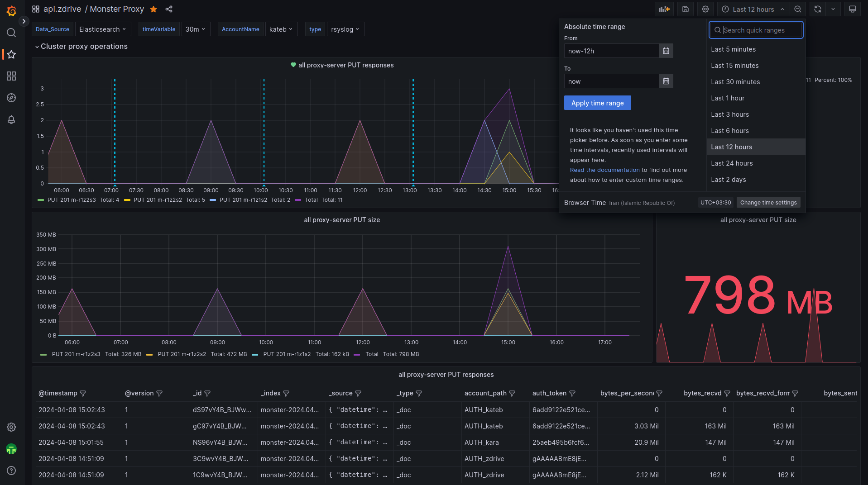Zoom out the time range
The image size is (868, 485).
pyautogui.click(x=798, y=9)
